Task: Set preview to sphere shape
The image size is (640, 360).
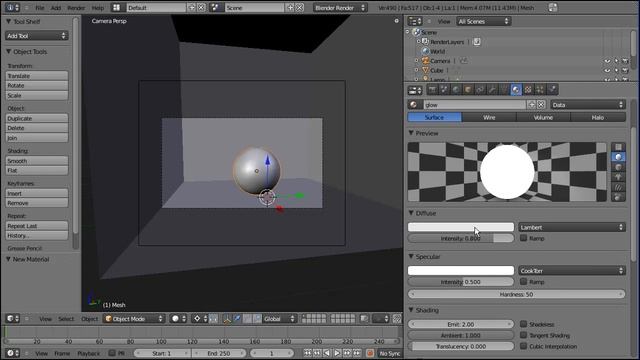Action: [x=618, y=157]
